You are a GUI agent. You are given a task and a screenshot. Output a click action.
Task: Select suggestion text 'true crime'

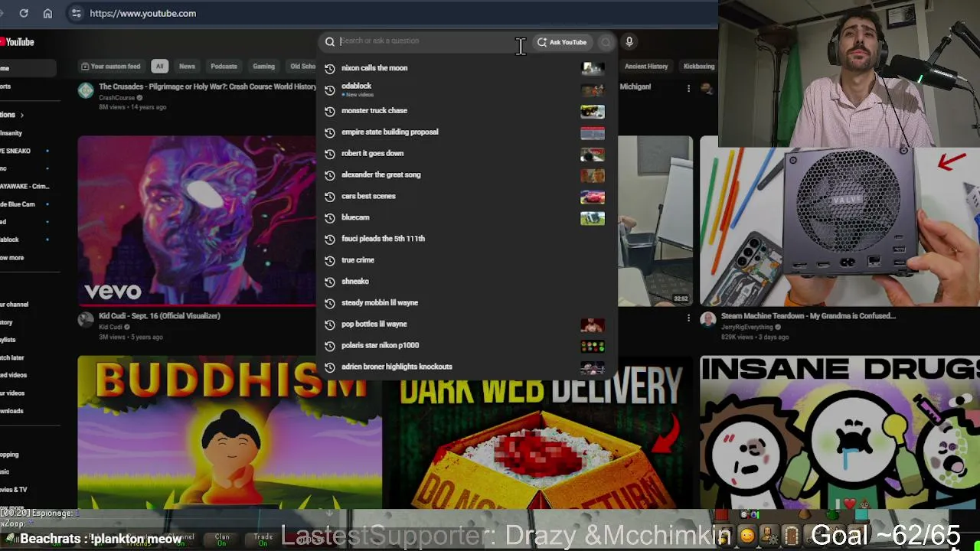pyautogui.click(x=358, y=260)
